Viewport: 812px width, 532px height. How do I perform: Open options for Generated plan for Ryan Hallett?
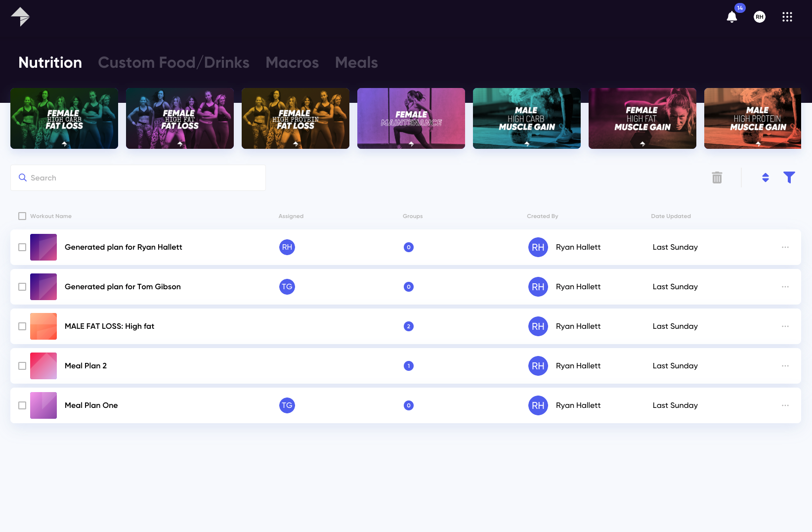pyautogui.click(x=785, y=247)
